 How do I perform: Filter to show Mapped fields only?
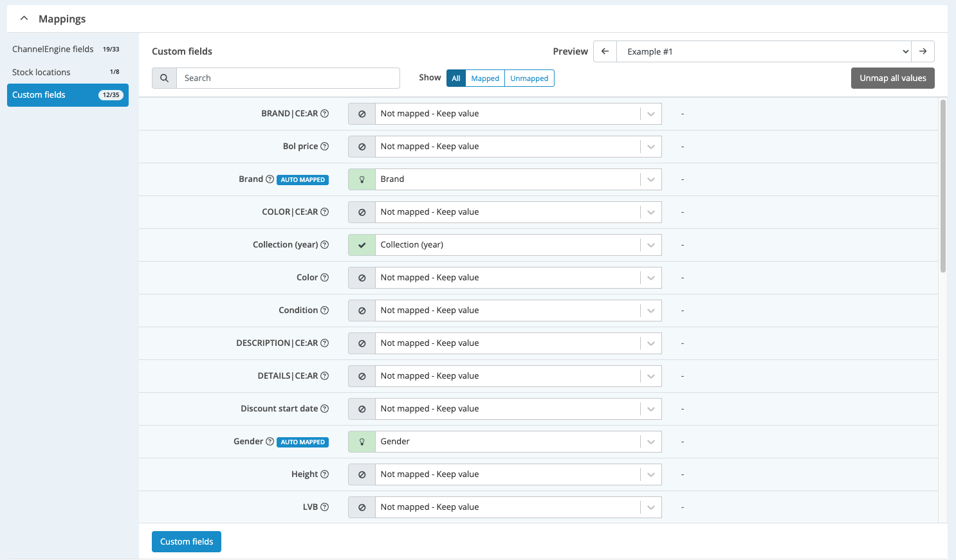(x=485, y=78)
